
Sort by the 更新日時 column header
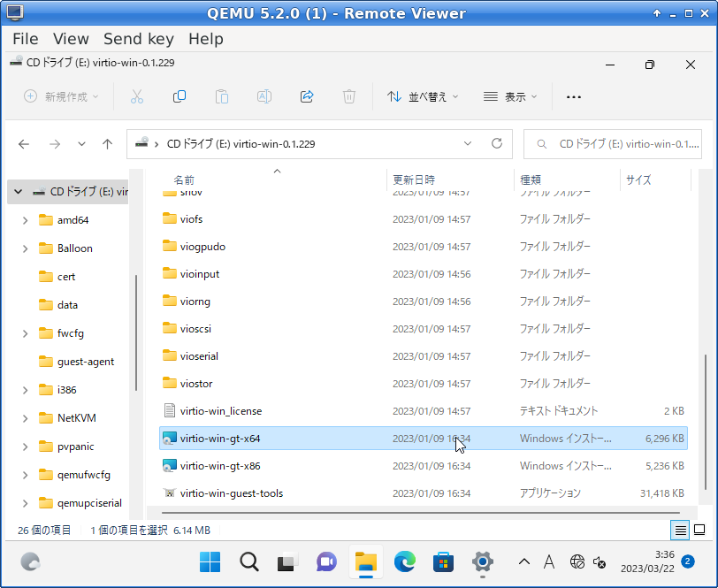coord(414,179)
